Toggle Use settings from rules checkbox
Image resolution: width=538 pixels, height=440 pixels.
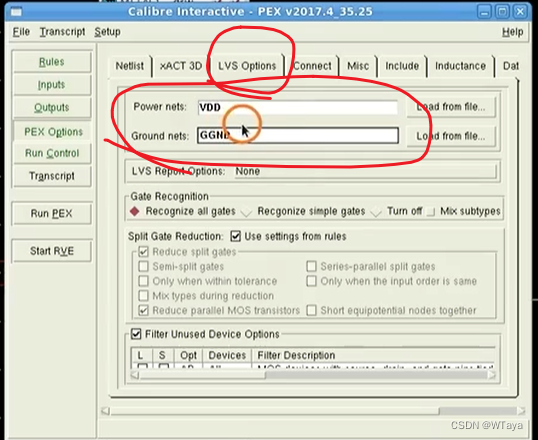pyautogui.click(x=236, y=236)
